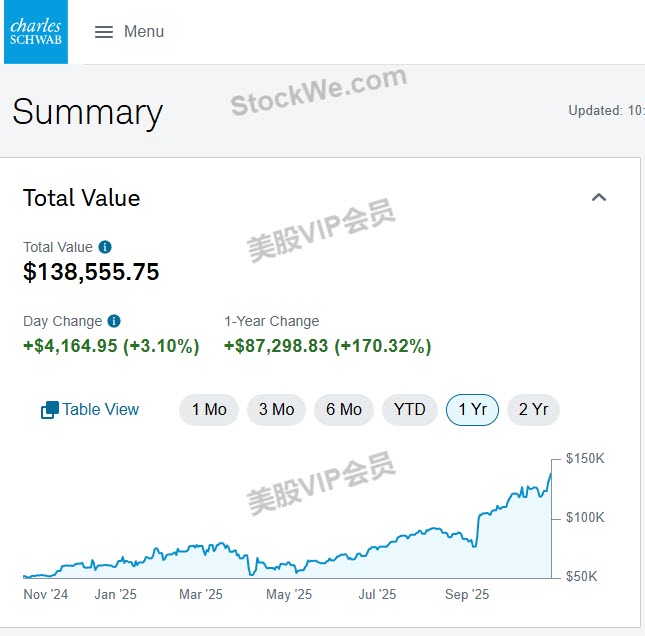Click the Summary page heading
Image resolution: width=645 pixels, height=636 pixels.
[87, 112]
